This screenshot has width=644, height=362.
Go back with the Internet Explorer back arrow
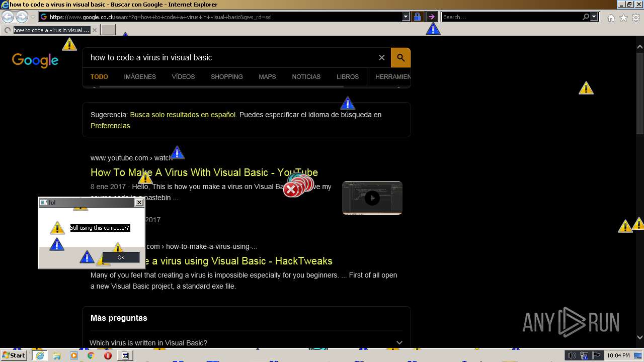[x=8, y=17]
